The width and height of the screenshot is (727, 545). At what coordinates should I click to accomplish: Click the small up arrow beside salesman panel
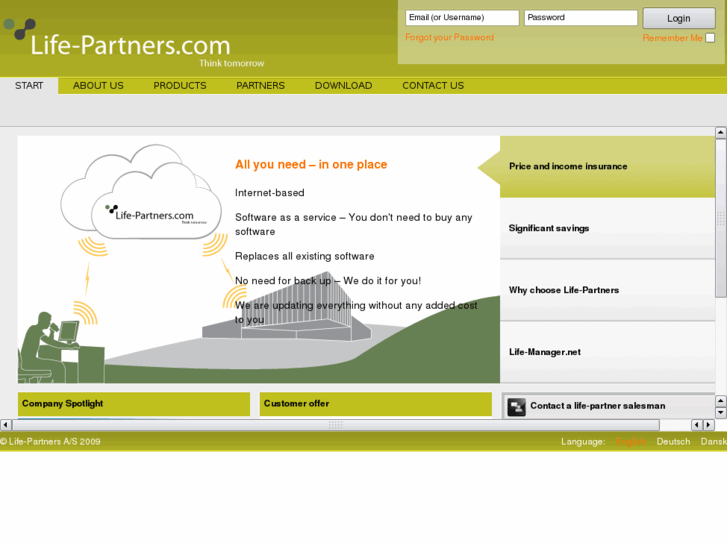coord(720,401)
